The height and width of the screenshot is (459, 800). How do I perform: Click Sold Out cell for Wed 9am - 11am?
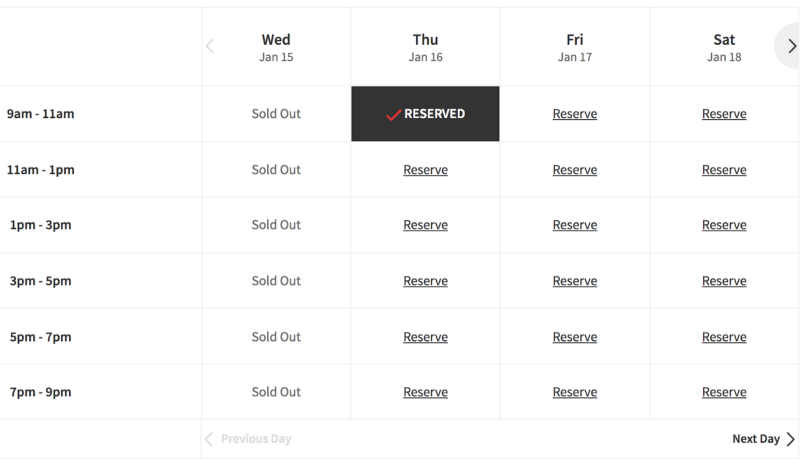[x=276, y=114]
